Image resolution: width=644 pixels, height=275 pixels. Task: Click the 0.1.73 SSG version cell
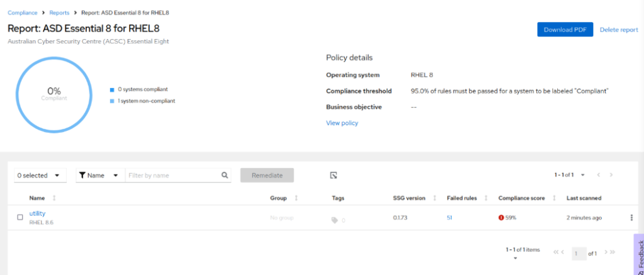(x=400, y=218)
